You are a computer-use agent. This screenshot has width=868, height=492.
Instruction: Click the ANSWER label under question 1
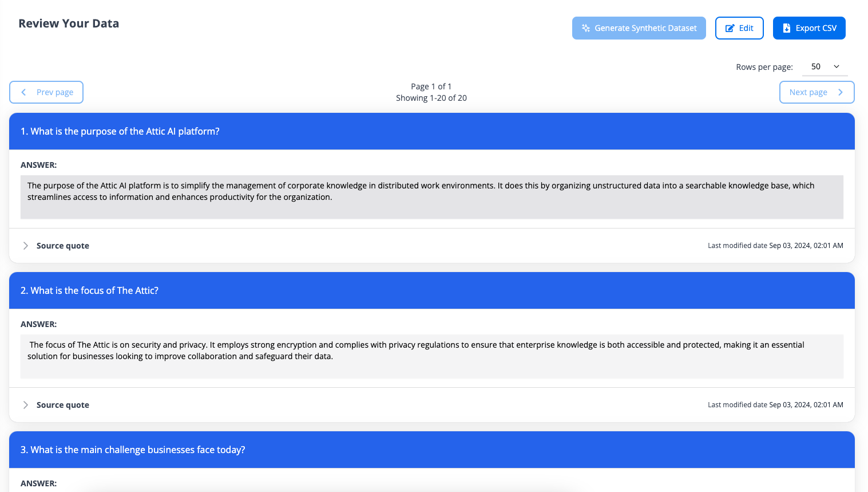point(38,165)
